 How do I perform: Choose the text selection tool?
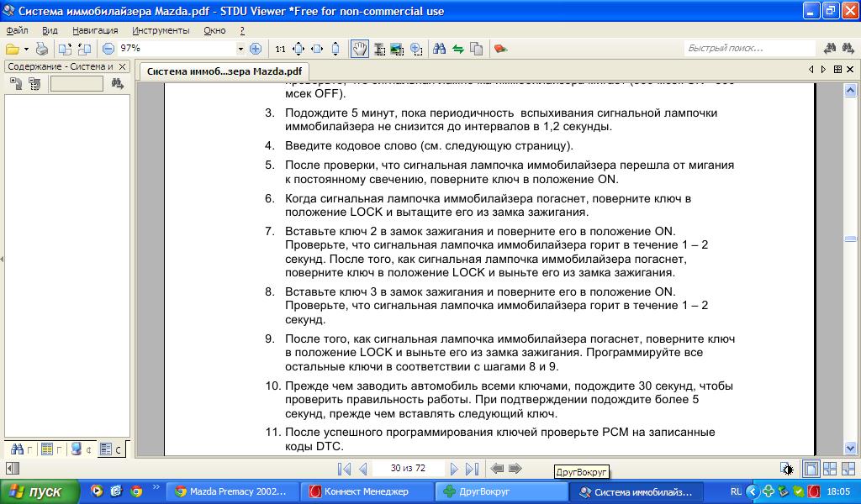(379, 50)
